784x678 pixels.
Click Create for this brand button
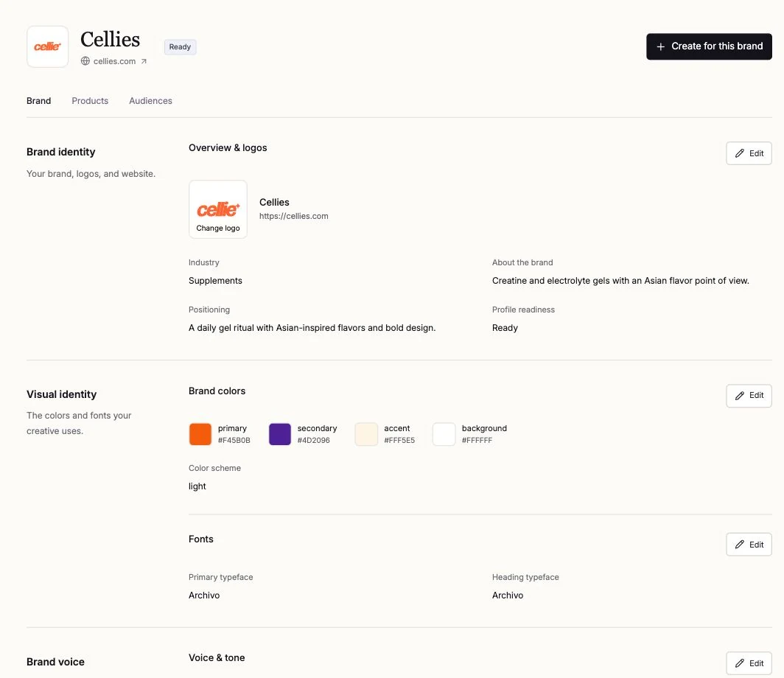[x=709, y=46]
